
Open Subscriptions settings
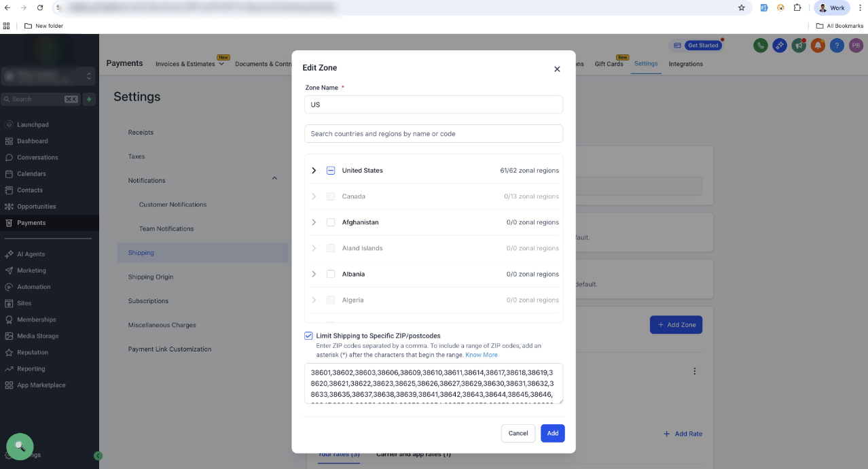point(148,300)
